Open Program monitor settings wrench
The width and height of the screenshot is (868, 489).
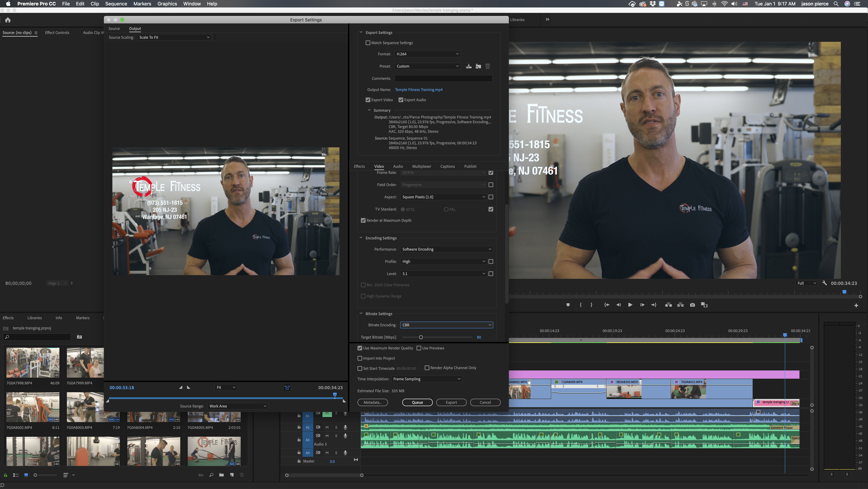[x=825, y=283]
